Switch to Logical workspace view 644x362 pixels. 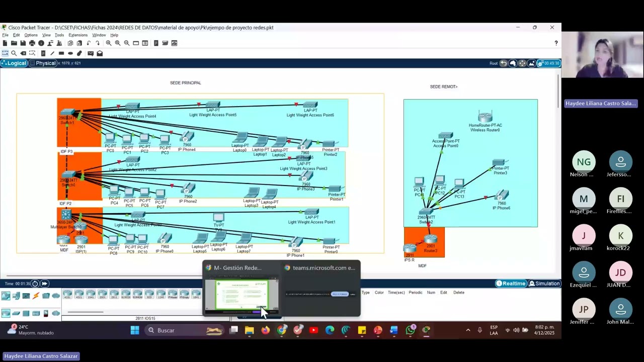14,63
